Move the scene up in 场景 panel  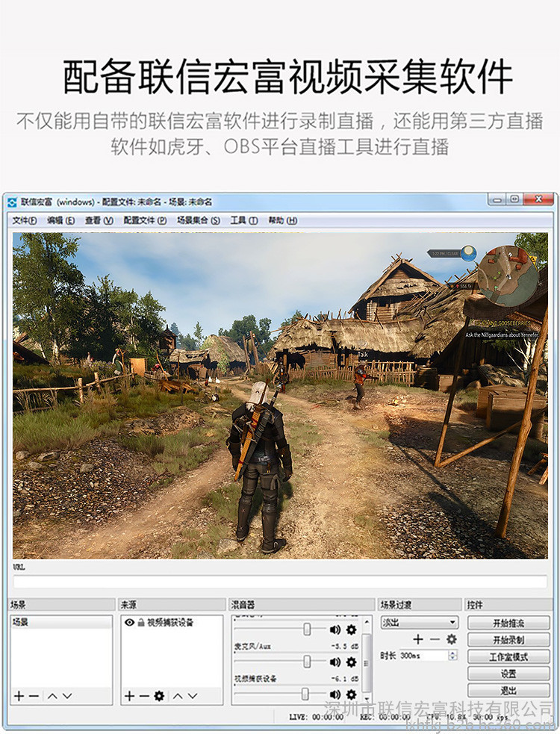(x=52, y=696)
